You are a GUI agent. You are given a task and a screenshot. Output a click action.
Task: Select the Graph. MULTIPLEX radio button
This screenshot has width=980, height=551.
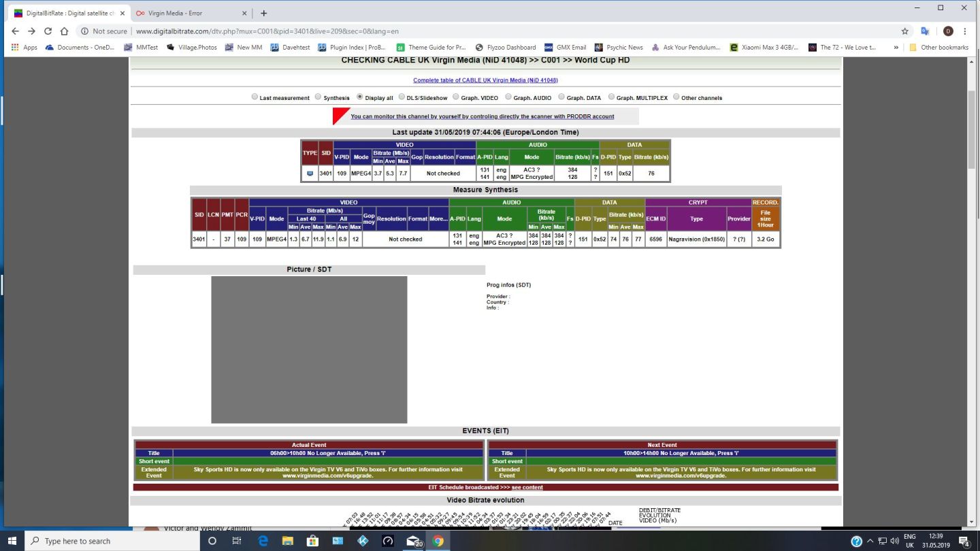coord(611,97)
